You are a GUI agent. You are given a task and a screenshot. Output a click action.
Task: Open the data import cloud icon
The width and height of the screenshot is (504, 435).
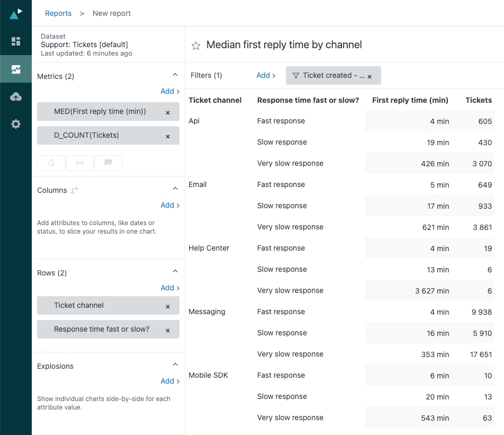[x=15, y=96]
